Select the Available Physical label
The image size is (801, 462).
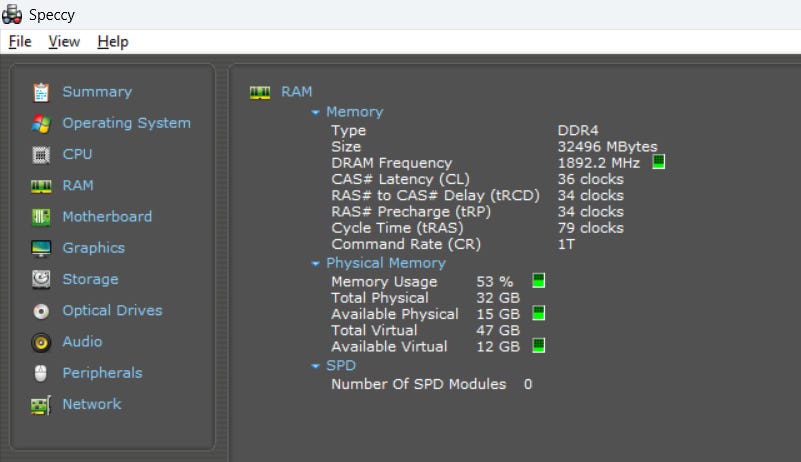pyautogui.click(x=395, y=314)
